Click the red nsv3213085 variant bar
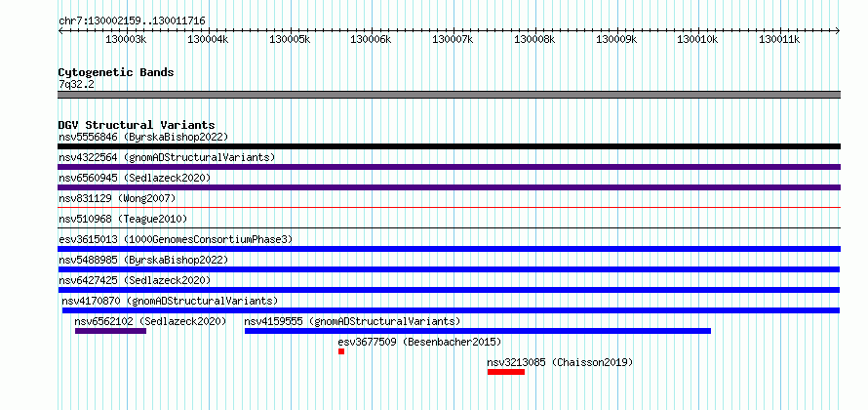868x410 pixels. pyautogui.click(x=506, y=372)
